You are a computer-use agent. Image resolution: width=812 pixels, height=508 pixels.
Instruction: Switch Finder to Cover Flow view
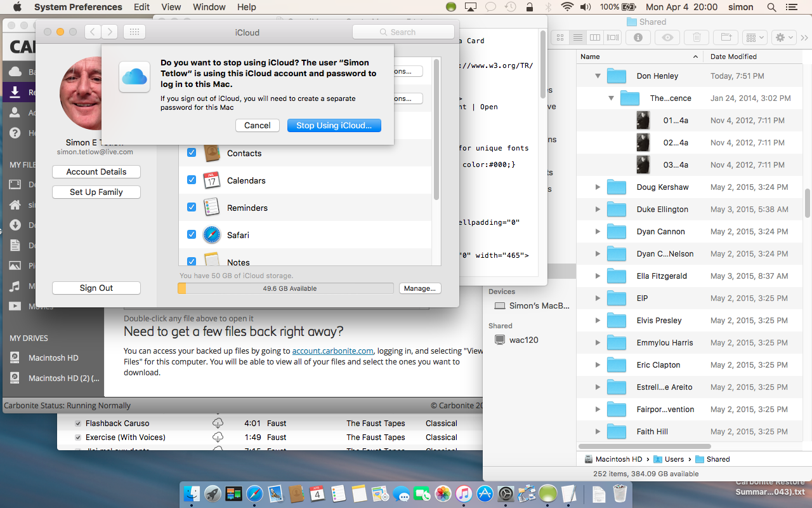click(x=613, y=37)
